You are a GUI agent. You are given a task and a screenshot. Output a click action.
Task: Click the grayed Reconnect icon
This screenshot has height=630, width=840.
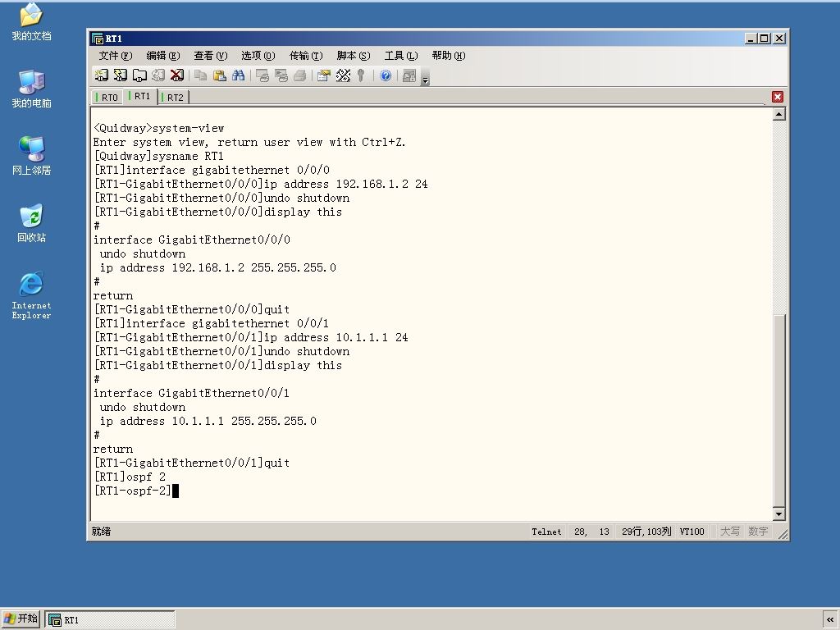pos(158,75)
